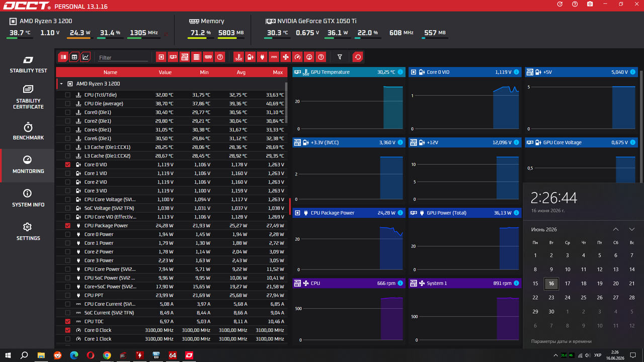This screenshot has width=644, height=362.
Task: Take a screenshot with the camera icon
Action: tap(590, 4)
